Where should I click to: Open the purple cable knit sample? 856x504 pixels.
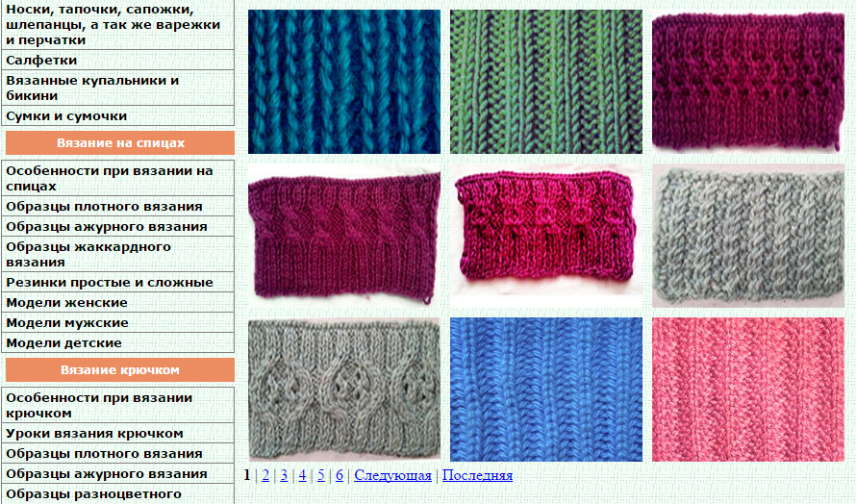(344, 236)
